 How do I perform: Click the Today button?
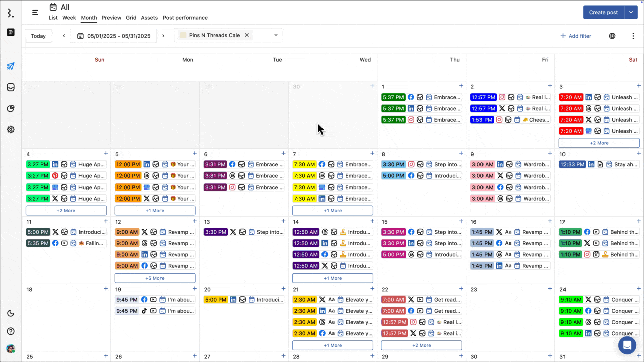pos(38,36)
